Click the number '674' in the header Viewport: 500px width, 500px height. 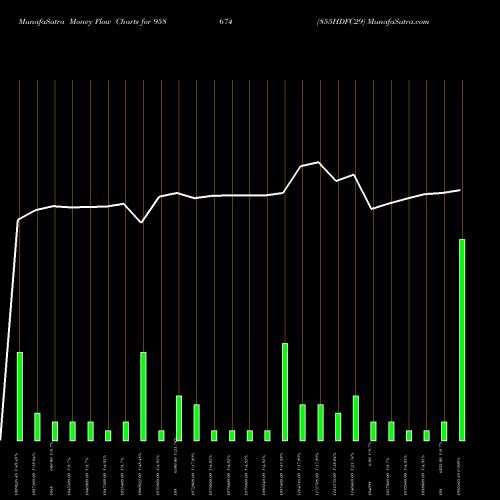[226, 22]
